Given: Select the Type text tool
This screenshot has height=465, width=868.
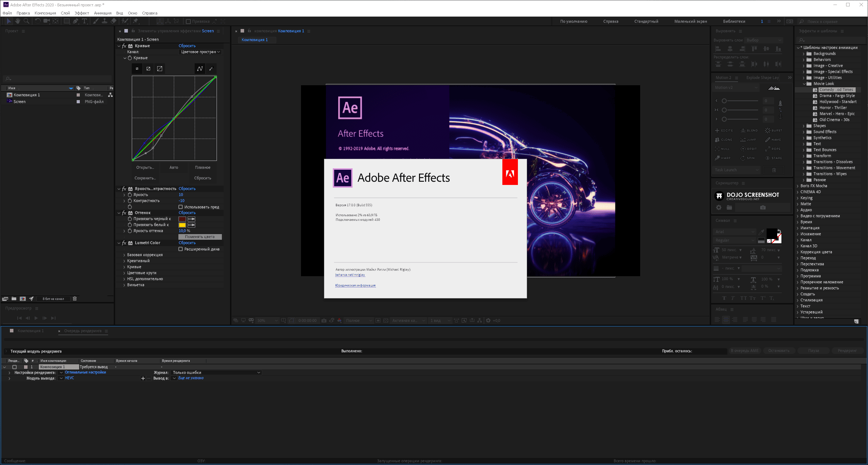Looking at the screenshot, I should point(84,21).
